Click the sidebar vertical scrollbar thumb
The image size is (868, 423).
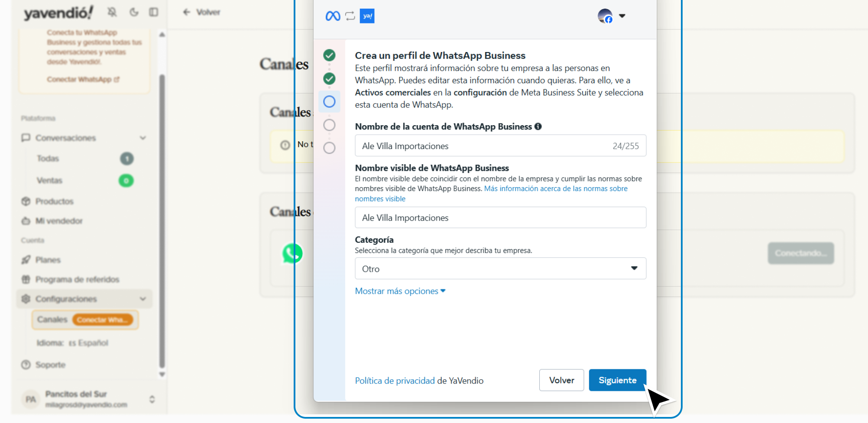(162, 221)
